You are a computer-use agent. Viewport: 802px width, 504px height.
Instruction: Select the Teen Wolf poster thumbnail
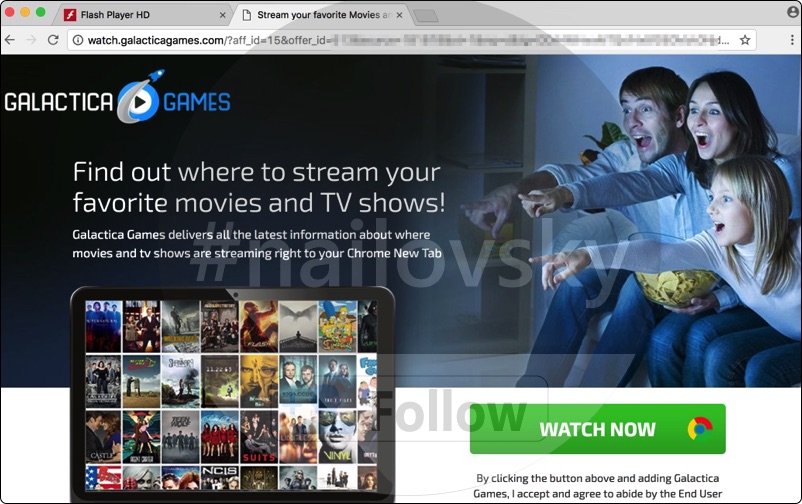click(x=181, y=436)
